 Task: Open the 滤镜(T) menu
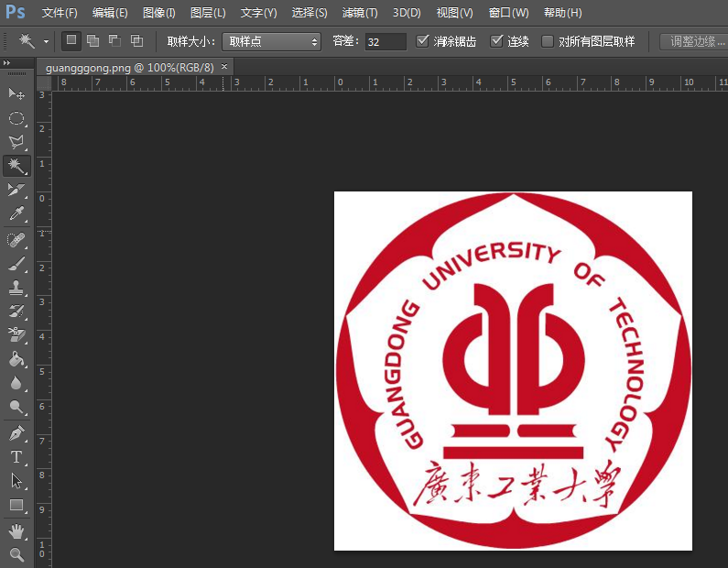(360, 13)
